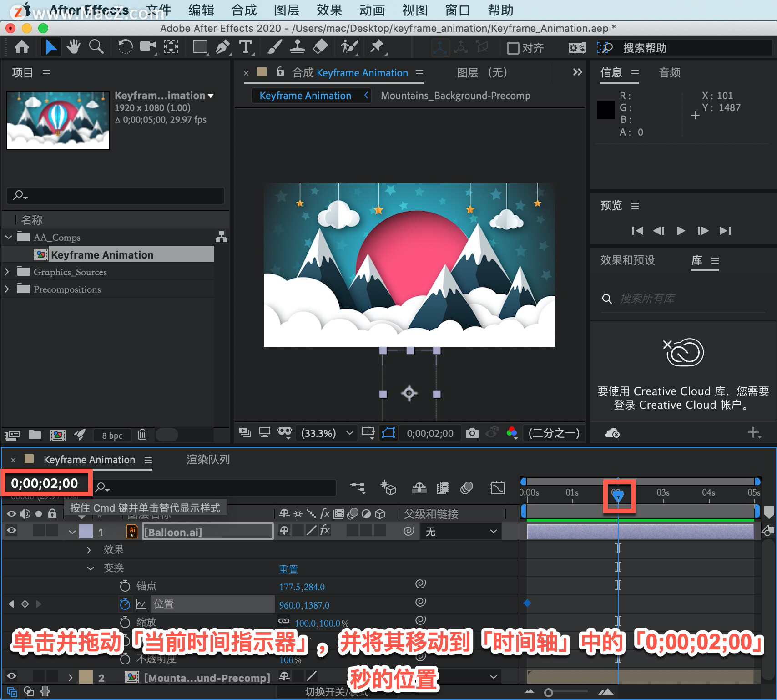777x700 pixels.
Task: Open the Graph Editor in timeline
Action: point(498,488)
